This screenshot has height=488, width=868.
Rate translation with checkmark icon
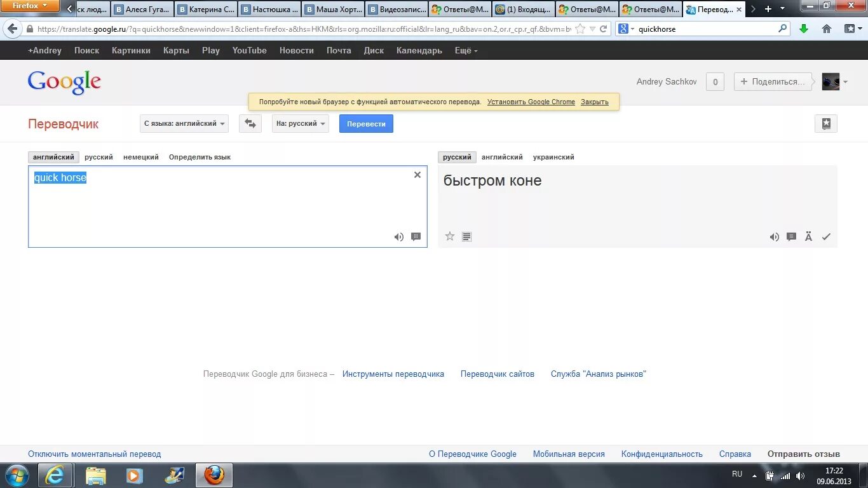click(826, 237)
